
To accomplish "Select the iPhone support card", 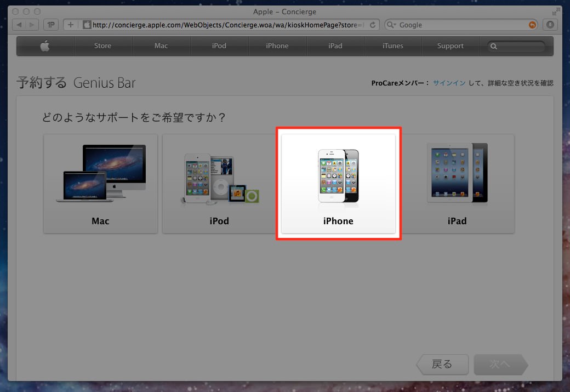I will [339, 184].
